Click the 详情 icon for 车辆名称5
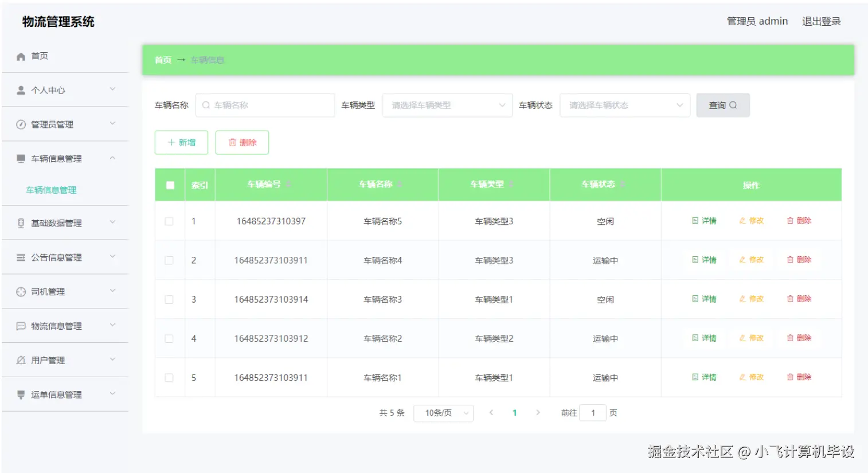This screenshot has height=473, width=868. (x=695, y=220)
